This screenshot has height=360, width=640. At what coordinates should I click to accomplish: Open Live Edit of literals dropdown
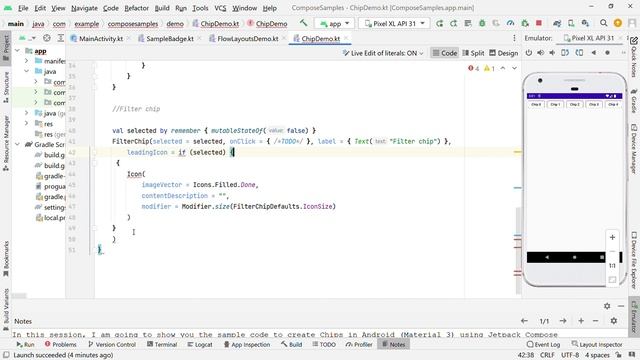click(x=383, y=53)
